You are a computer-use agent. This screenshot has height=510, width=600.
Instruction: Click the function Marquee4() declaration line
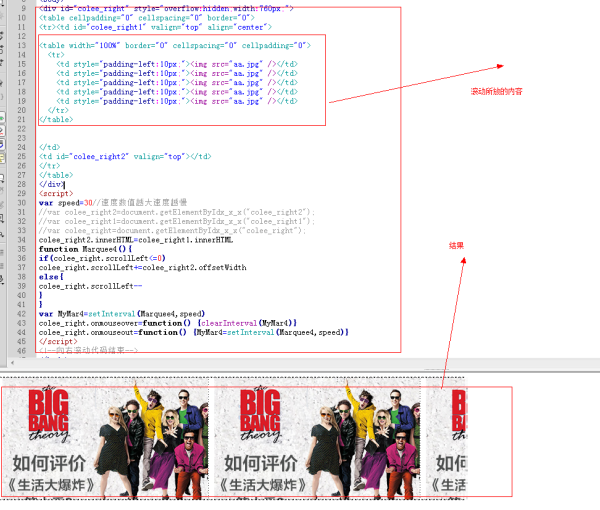[85, 249]
